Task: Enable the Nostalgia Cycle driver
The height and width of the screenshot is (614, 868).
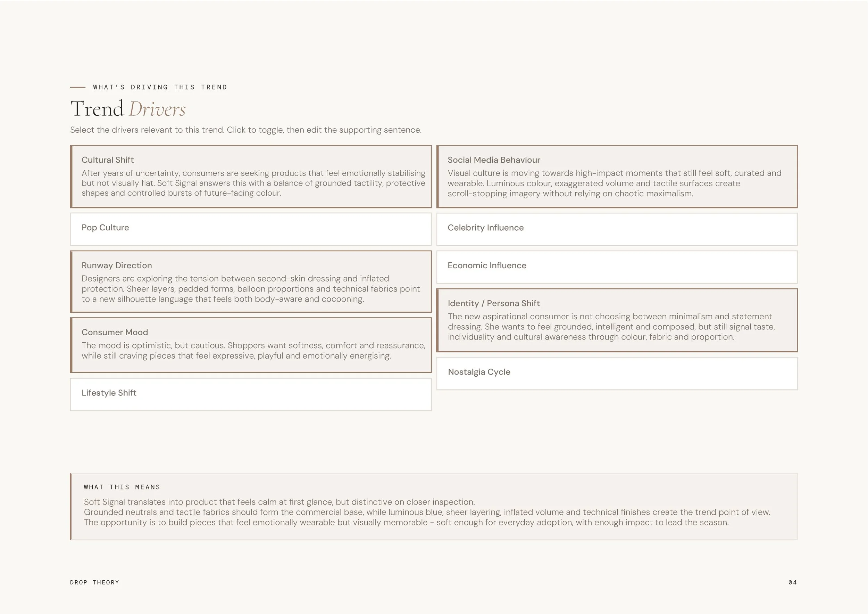Action: coord(617,374)
